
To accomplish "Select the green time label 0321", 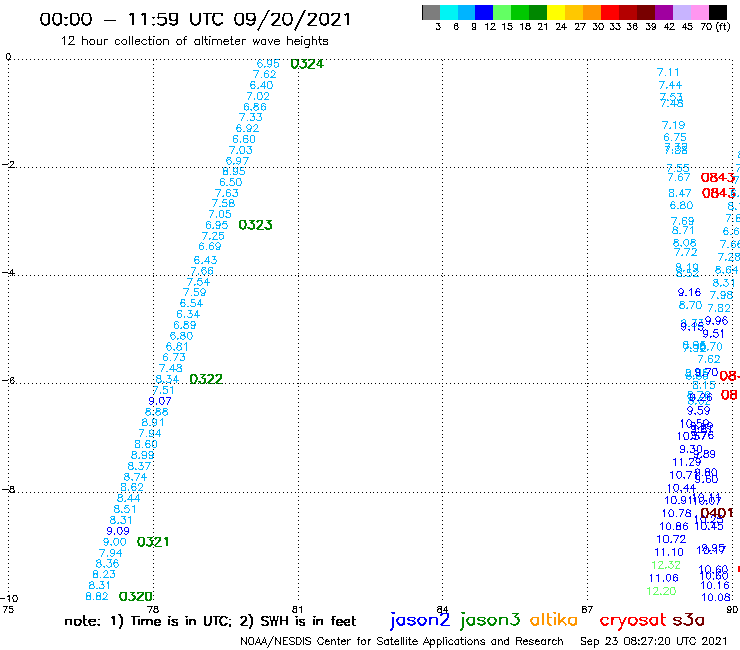I will pos(153,542).
